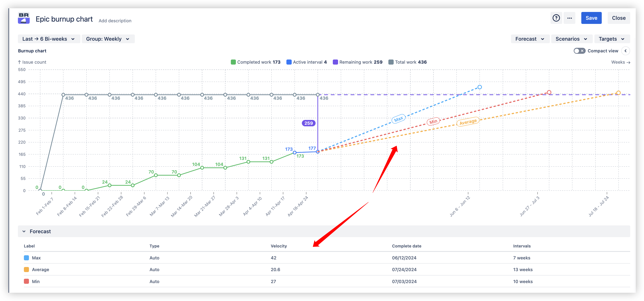This screenshot has width=644, height=301.
Task: Click the Type column header
Action: tap(154, 246)
